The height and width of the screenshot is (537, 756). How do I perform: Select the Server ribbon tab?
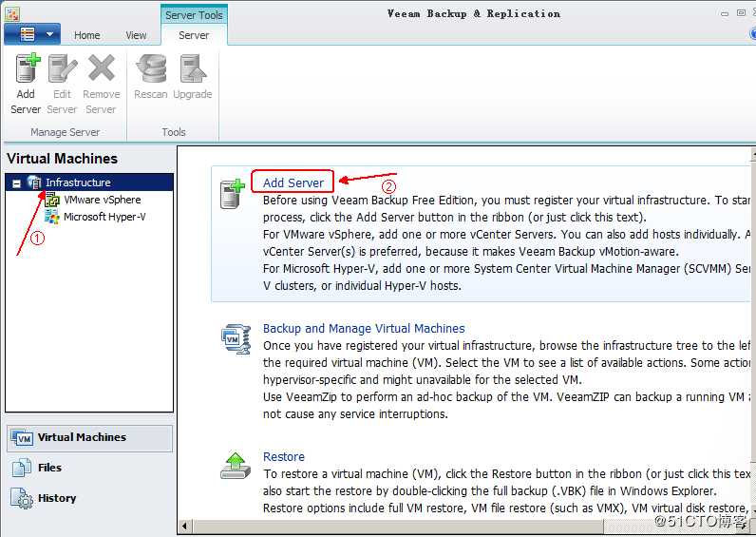tap(194, 35)
